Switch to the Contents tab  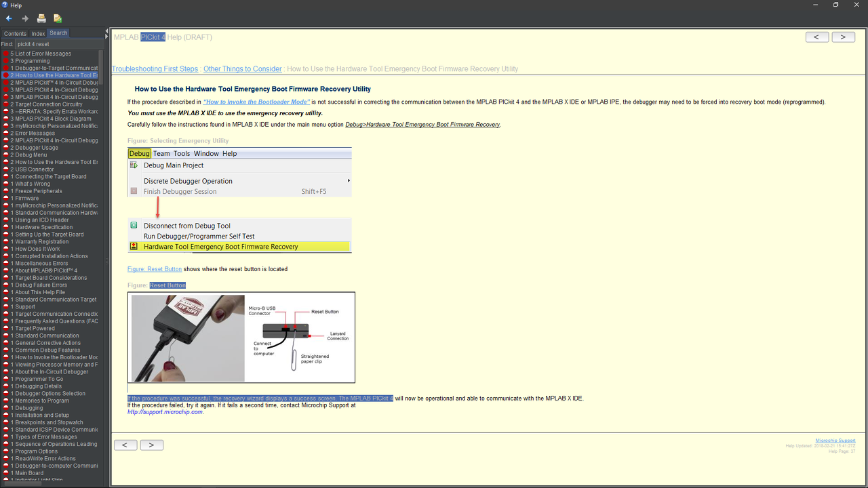click(15, 33)
